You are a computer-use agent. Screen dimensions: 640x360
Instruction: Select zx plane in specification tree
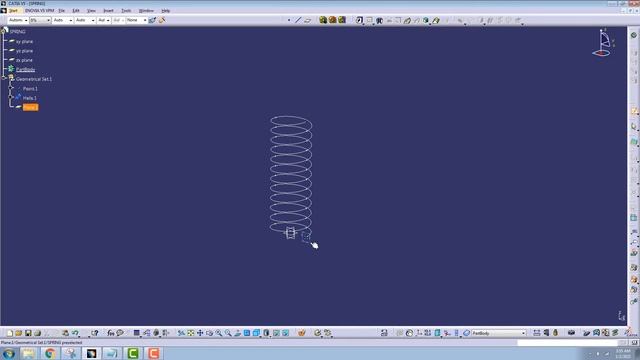24,60
